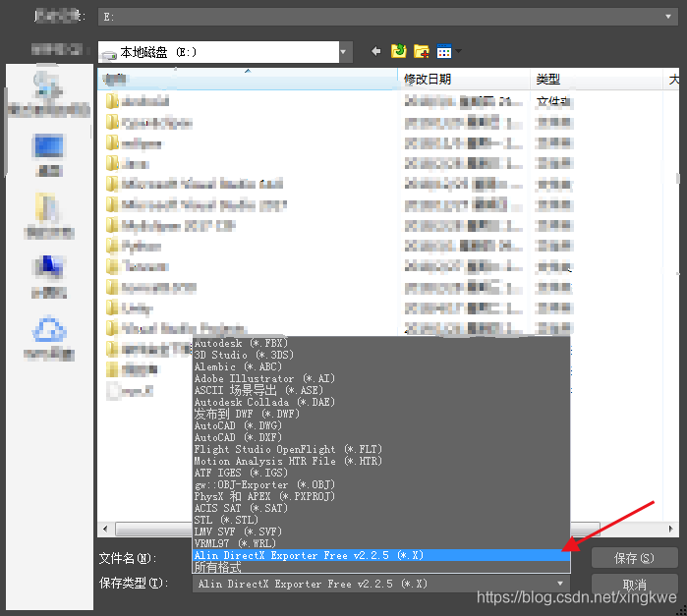Choose ASCII 场景导出 (*.ASE) entry
The width and height of the screenshot is (687, 616).
point(381,390)
